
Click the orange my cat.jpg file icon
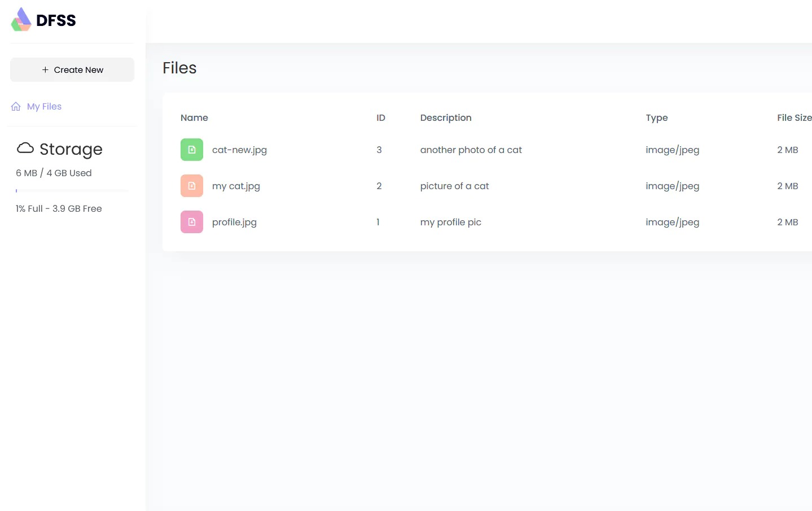[x=192, y=186]
